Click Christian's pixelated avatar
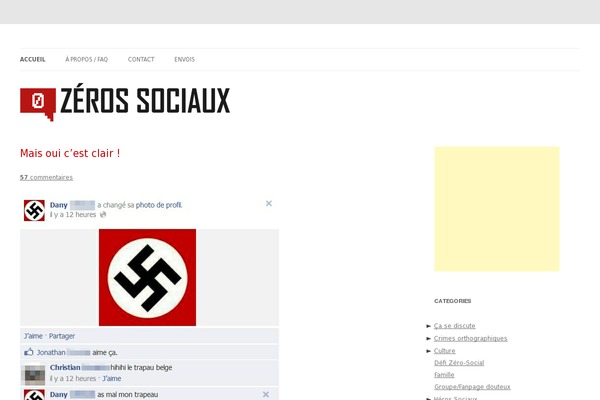Image resolution: width=600 pixels, height=400 pixels. 34,374
